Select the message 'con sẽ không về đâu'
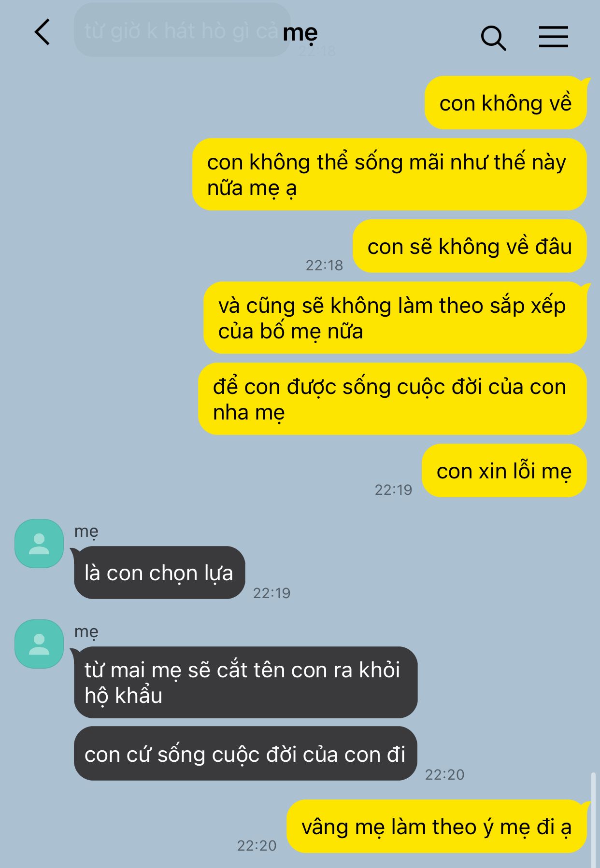This screenshot has height=868, width=600. click(x=470, y=246)
